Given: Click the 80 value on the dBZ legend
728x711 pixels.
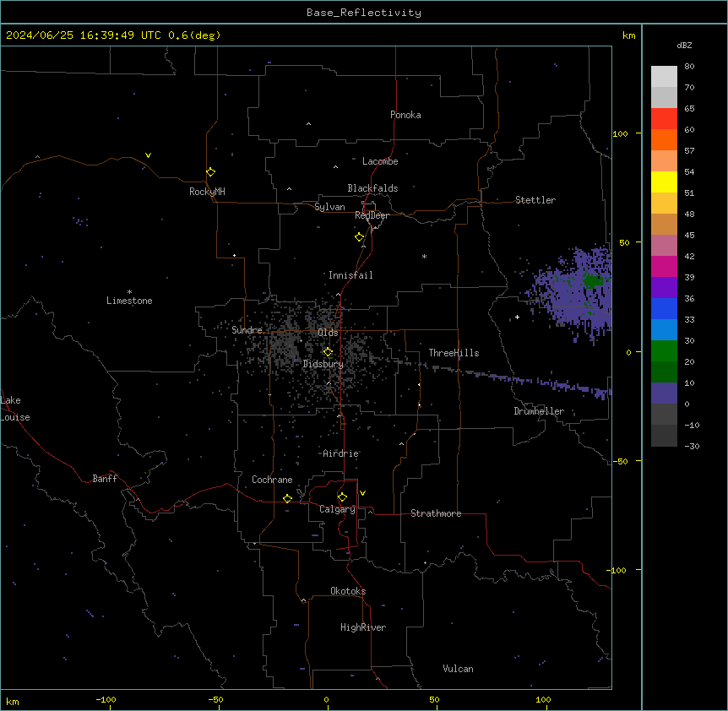Looking at the screenshot, I should (689, 67).
